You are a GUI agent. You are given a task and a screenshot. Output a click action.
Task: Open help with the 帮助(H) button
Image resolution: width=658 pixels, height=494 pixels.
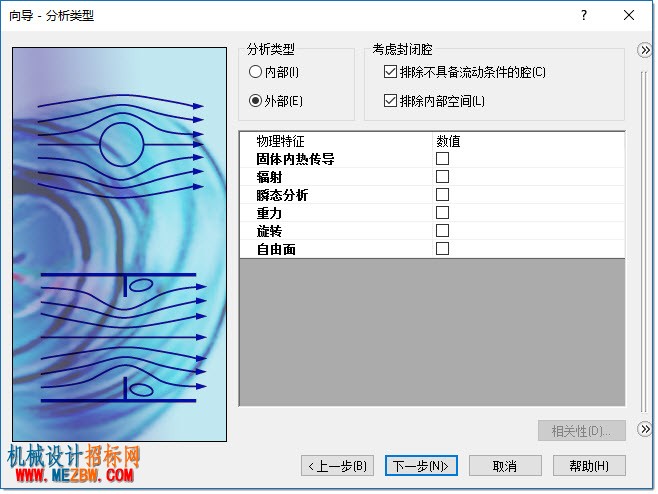point(589,466)
